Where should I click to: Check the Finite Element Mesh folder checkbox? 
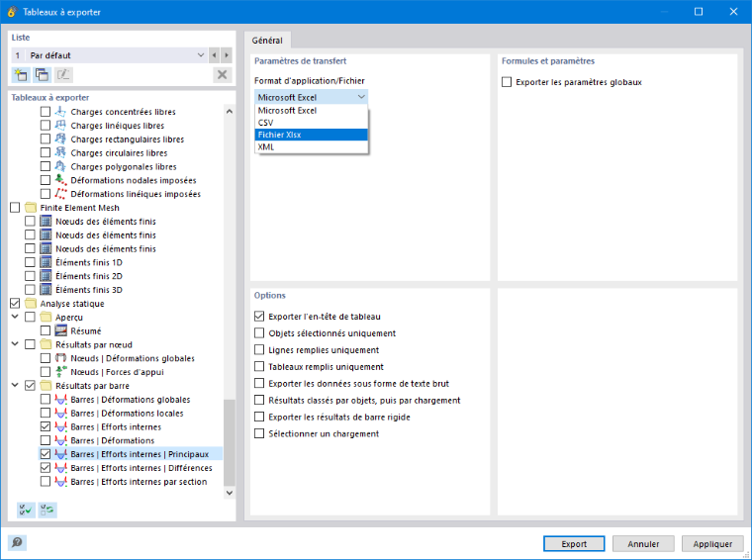15,208
